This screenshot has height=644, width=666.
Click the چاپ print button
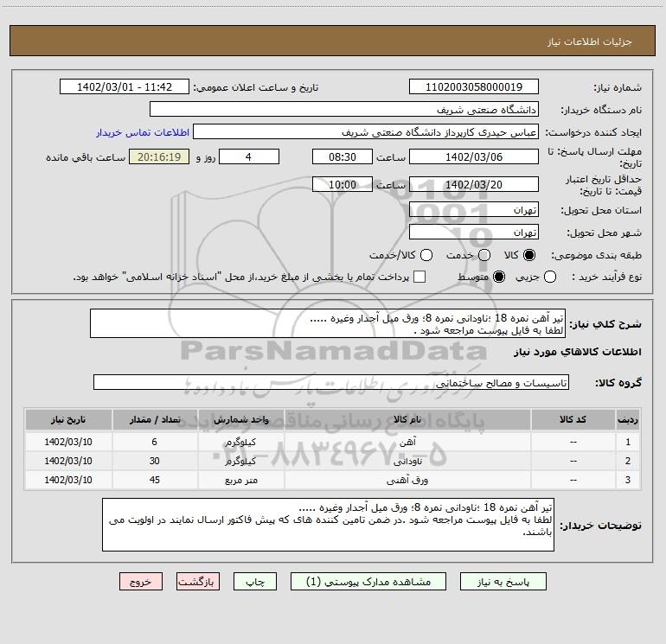pyautogui.click(x=255, y=582)
